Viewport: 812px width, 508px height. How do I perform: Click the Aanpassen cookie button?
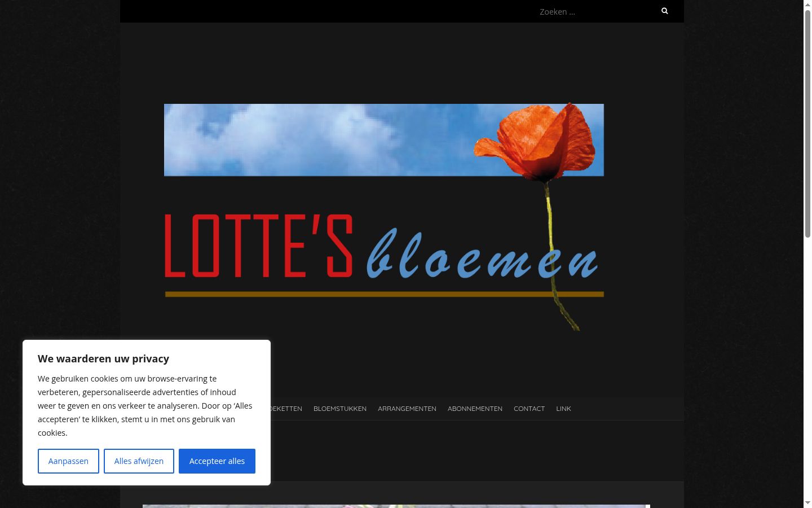click(x=68, y=461)
